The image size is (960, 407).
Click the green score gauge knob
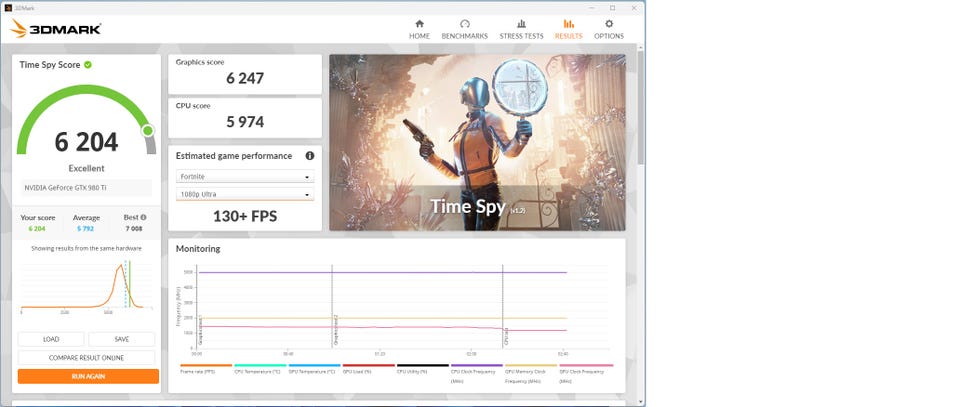click(x=148, y=130)
